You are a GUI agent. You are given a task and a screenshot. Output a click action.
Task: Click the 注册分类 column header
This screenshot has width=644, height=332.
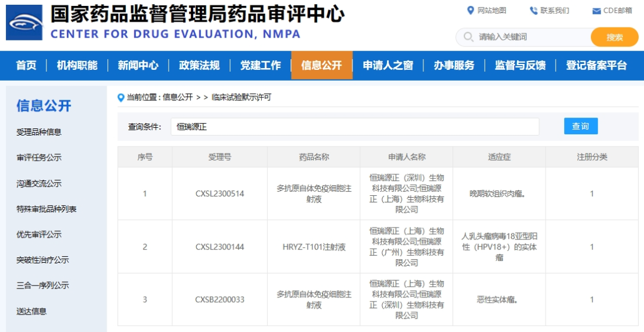[592, 156]
